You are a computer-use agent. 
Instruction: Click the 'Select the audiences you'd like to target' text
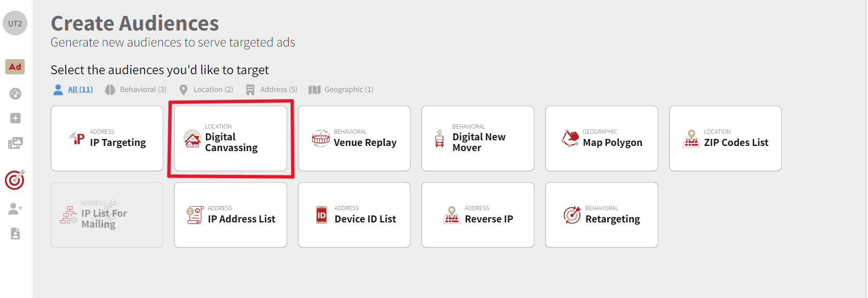coord(160,70)
